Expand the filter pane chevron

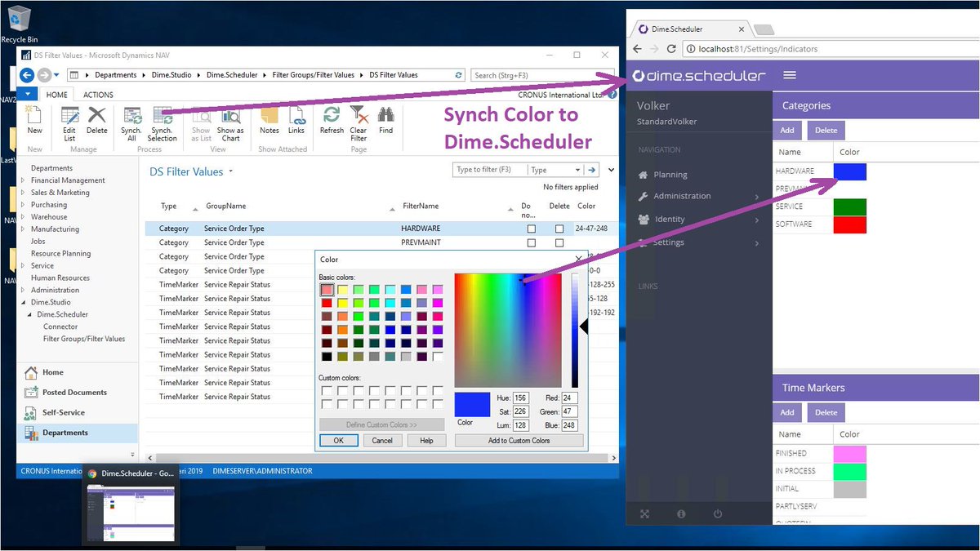pos(611,170)
